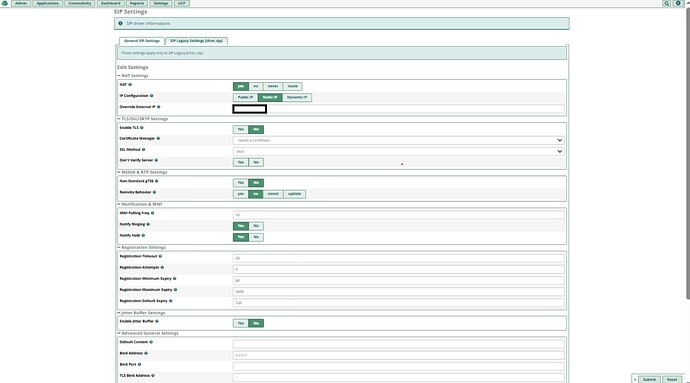Open the SSL Method dropdown
This screenshot has width=690, height=383.
[399, 151]
